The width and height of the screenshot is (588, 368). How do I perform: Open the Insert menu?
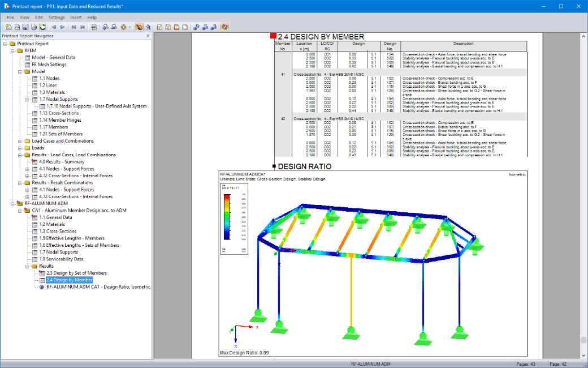76,18
